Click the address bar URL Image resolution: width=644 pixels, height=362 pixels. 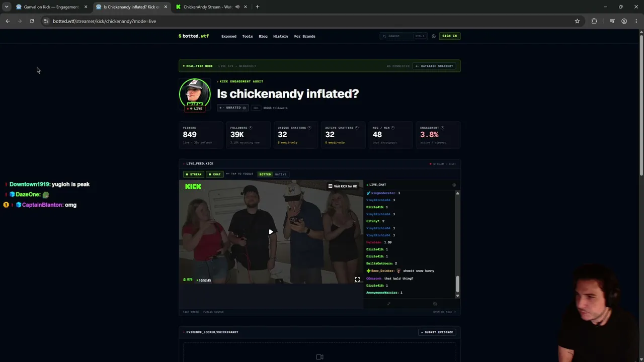click(105, 21)
